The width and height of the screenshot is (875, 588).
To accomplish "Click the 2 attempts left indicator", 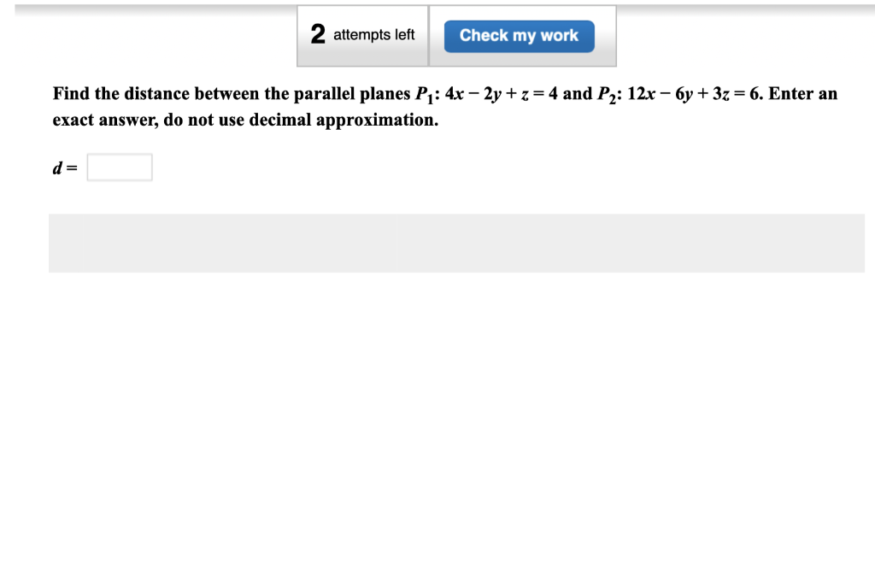I will coord(362,35).
